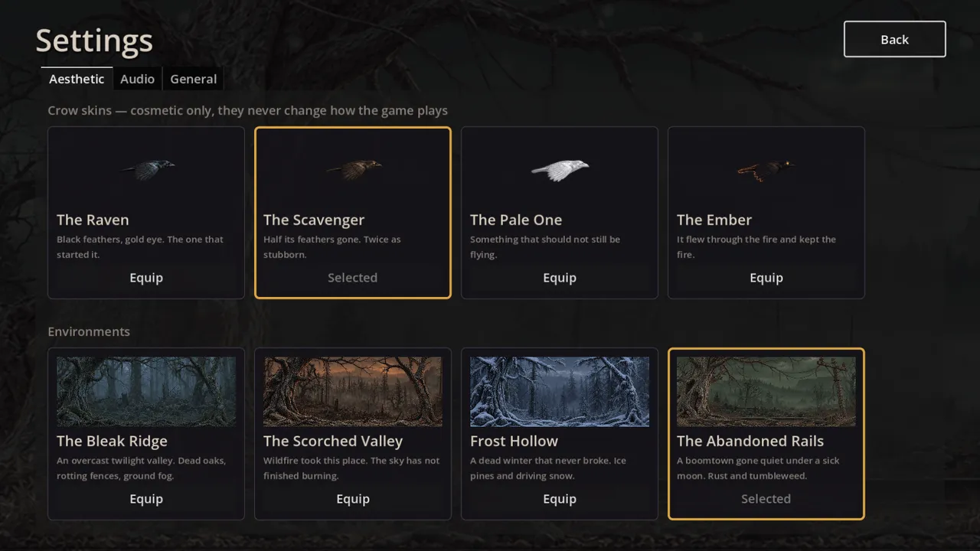Select the Frost Hollow environment thumbnail
Image resolution: width=980 pixels, height=551 pixels.
click(x=560, y=391)
